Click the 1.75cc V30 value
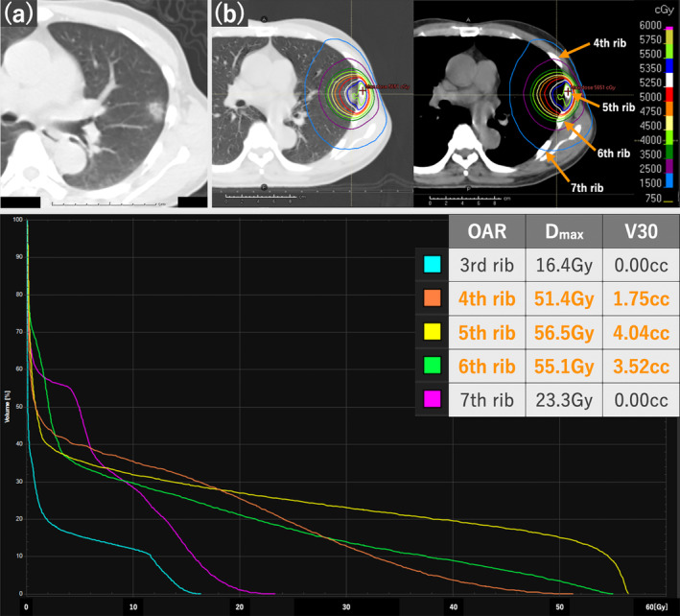This screenshot has width=680, height=616. click(x=641, y=298)
